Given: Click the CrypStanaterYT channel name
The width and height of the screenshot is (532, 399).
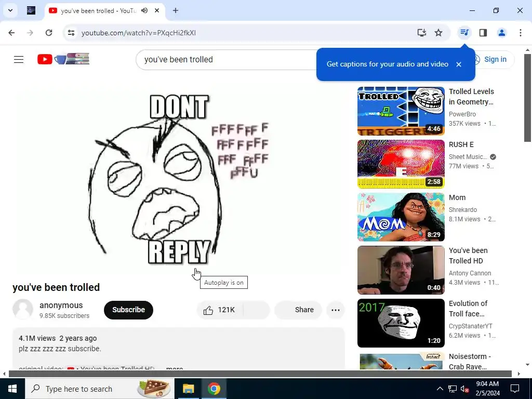Looking at the screenshot, I should tap(470, 326).
